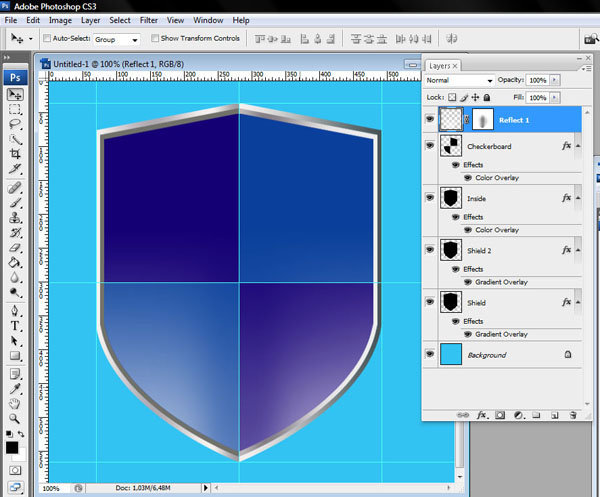600x497 pixels.
Task: Hide the Shield 2 layer
Action: tap(430, 249)
